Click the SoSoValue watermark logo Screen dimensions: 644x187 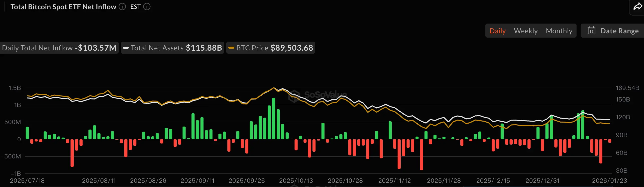click(x=294, y=97)
